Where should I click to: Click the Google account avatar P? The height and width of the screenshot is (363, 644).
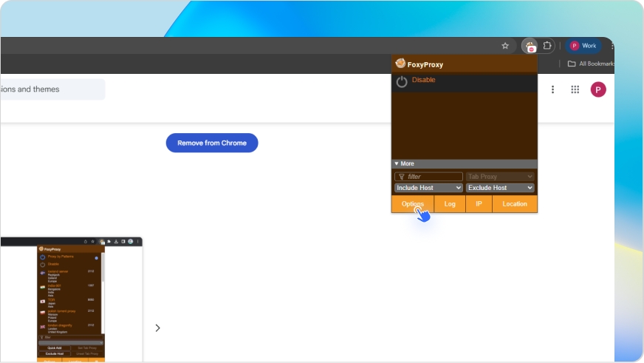coord(597,89)
